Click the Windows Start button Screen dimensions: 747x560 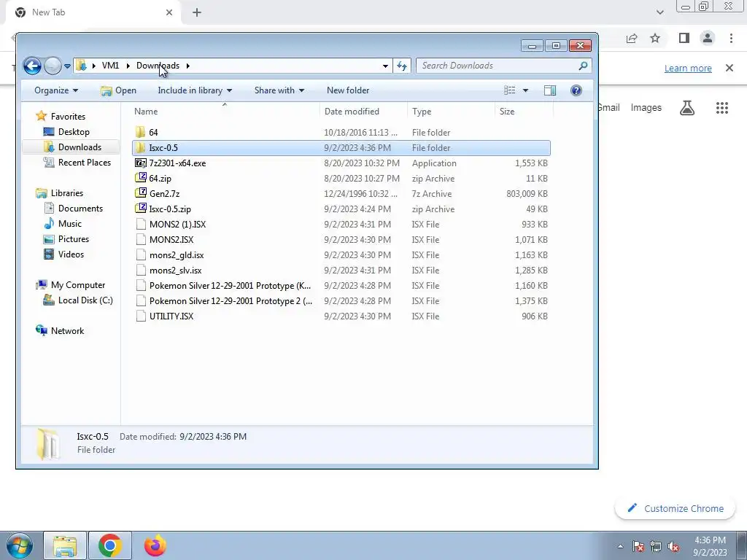pyautogui.click(x=18, y=545)
